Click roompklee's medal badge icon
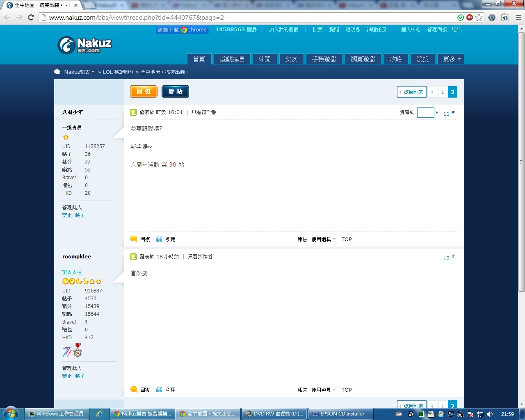The height and width of the screenshot is (420, 525). click(78, 351)
